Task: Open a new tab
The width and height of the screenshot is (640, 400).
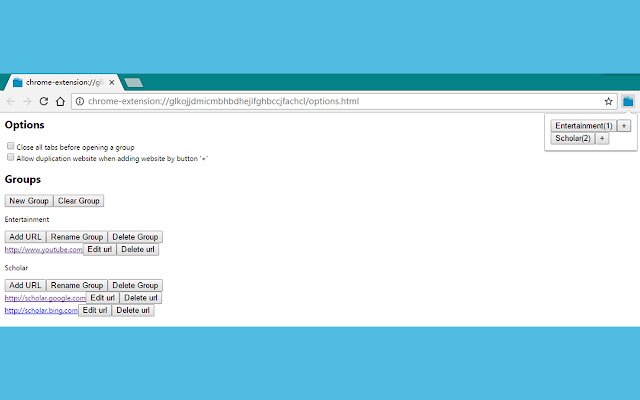Action: click(x=133, y=83)
